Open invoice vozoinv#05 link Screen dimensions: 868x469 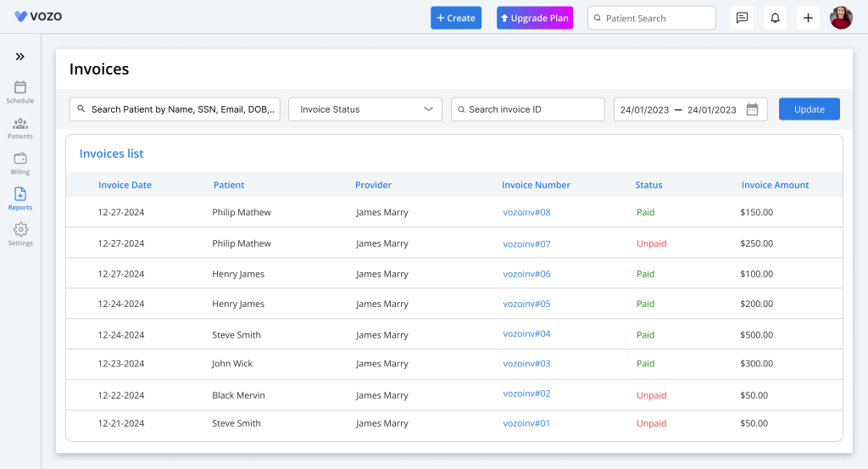pos(526,304)
